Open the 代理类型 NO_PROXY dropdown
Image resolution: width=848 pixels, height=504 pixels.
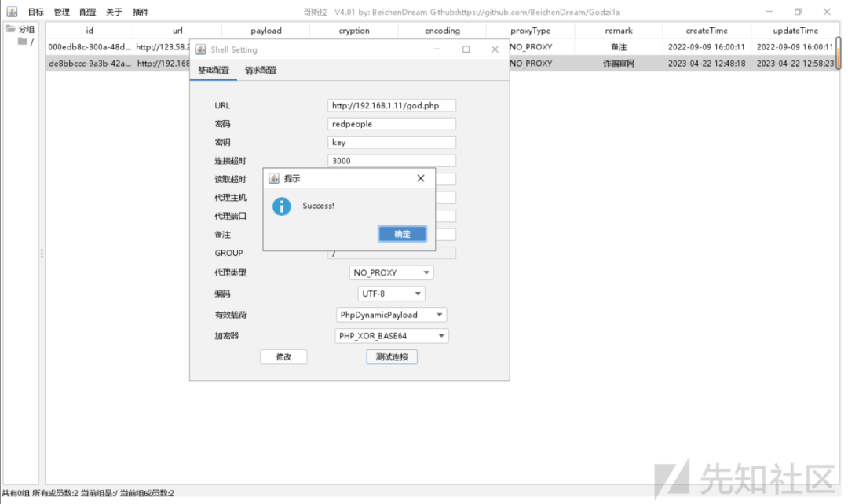tap(391, 272)
